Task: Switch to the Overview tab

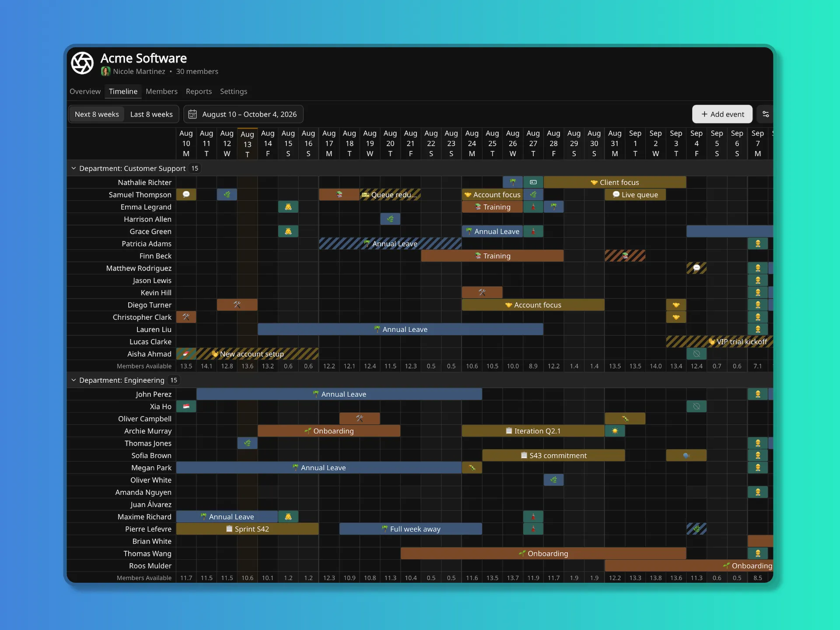Action: 85,91
